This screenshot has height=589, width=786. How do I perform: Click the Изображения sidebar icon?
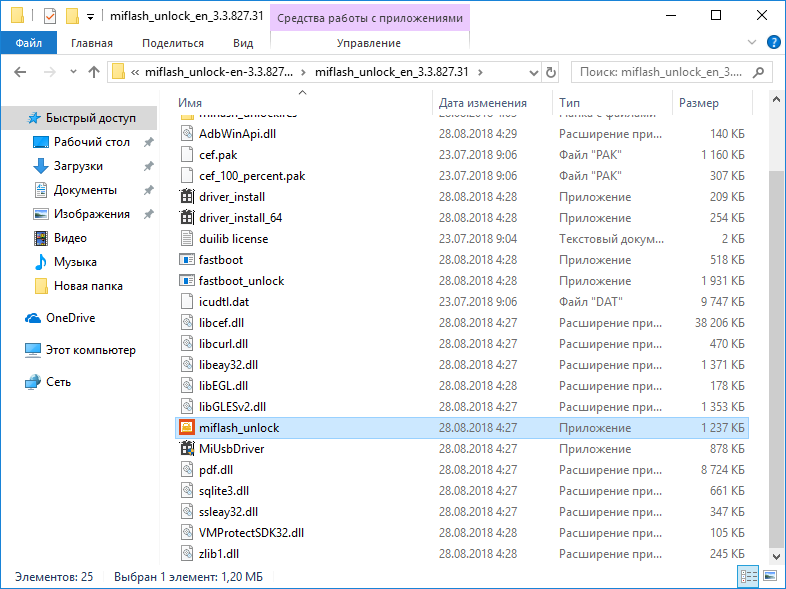pyautogui.click(x=41, y=214)
